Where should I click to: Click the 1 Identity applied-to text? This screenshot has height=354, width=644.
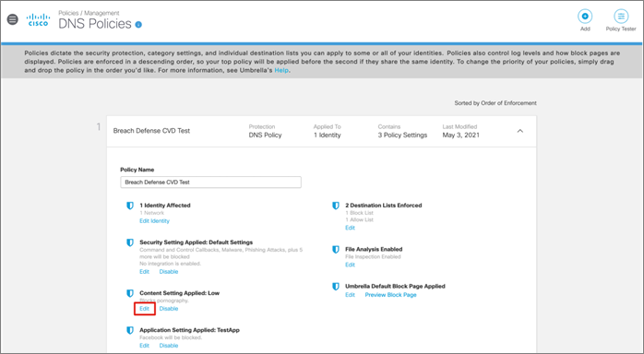point(328,135)
